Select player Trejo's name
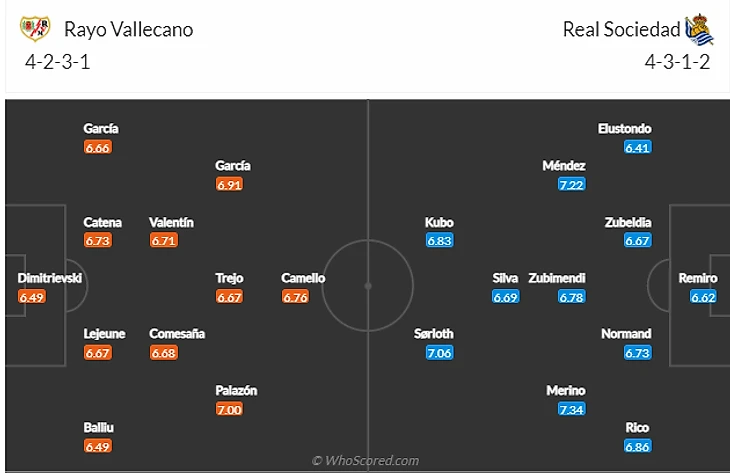Image resolution: width=730 pixels, height=473 pixels. pyautogui.click(x=229, y=278)
